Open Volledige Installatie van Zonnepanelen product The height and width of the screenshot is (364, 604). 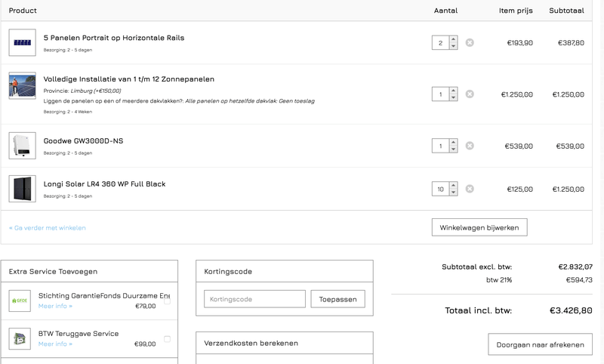(129, 79)
